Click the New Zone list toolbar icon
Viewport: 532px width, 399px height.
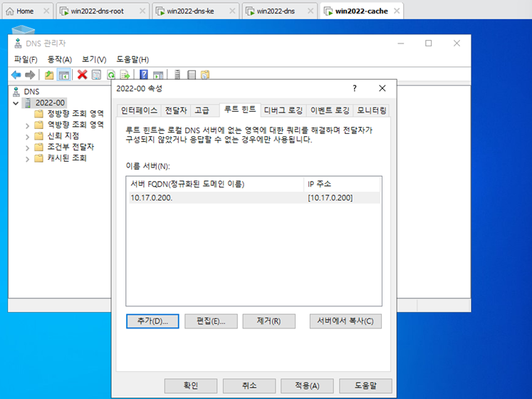pos(192,75)
